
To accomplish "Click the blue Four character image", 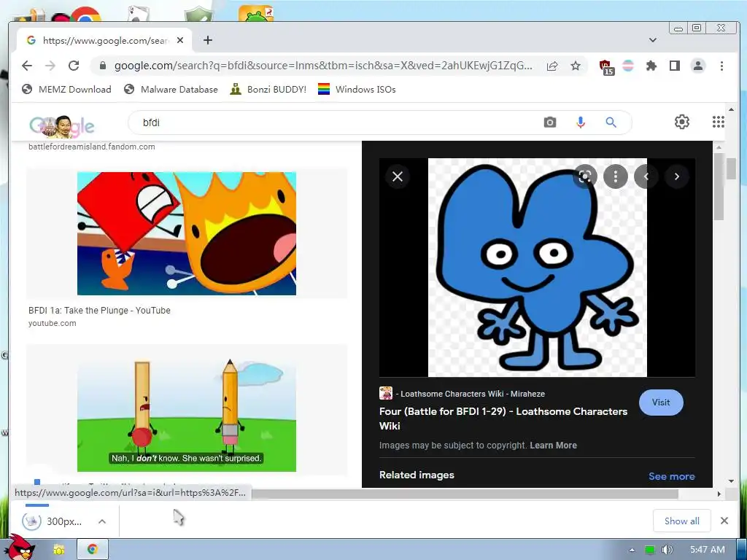I will (538, 268).
